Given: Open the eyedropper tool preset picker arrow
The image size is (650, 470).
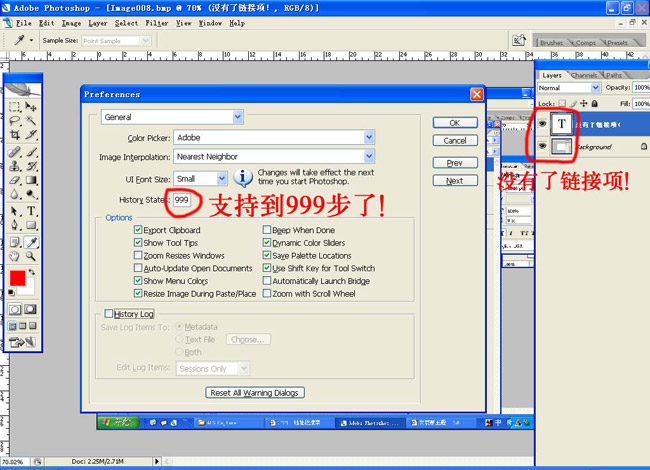Looking at the screenshot, I should tap(31, 41).
